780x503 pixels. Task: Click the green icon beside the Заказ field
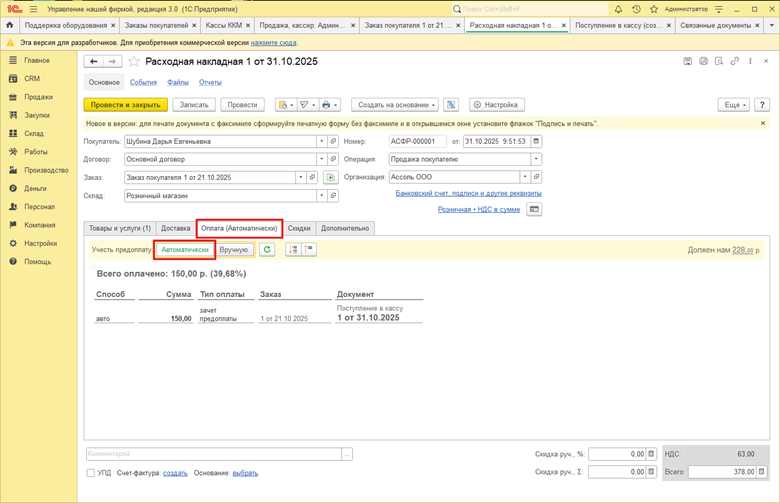click(331, 177)
